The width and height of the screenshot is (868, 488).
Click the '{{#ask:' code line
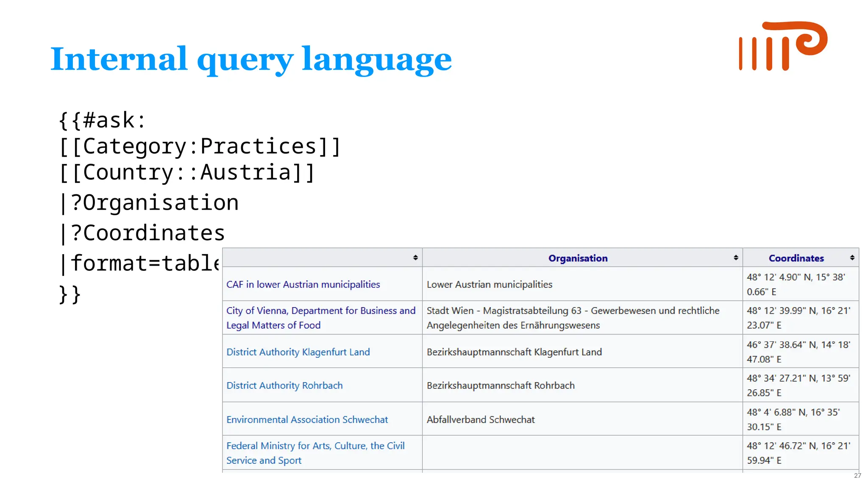[x=102, y=120]
